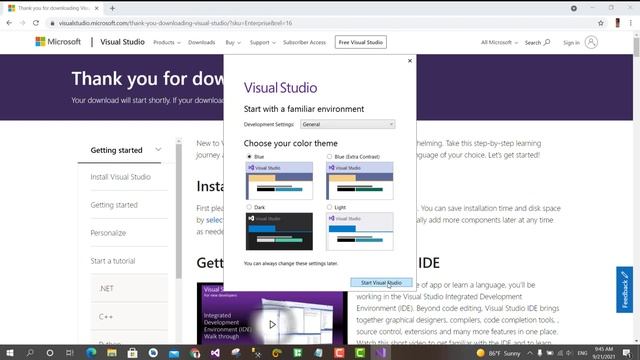The height and width of the screenshot is (360, 640).
Task: Expand Buy menu in site header
Action: 233,42
